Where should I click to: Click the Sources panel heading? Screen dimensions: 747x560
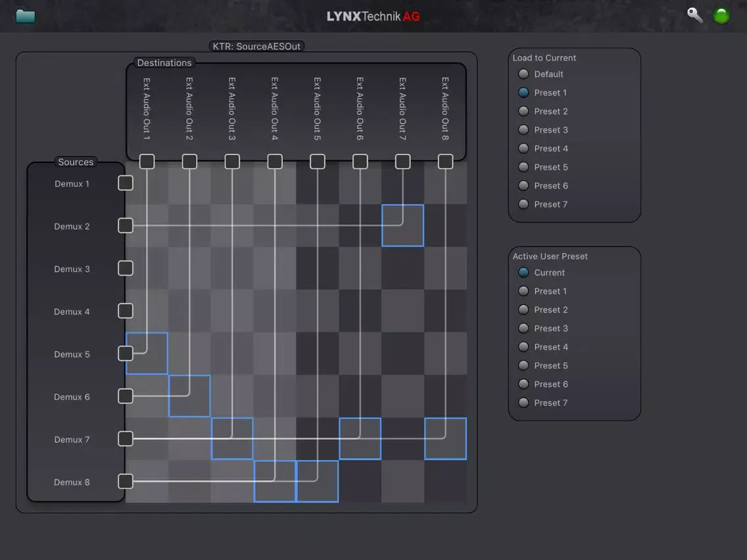point(76,162)
